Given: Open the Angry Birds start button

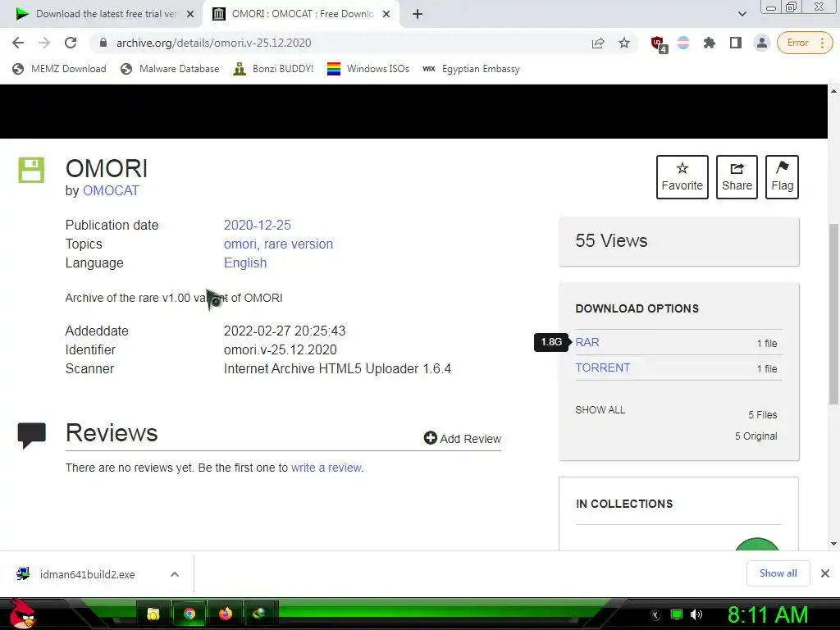Looking at the screenshot, I should pyautogui.click(x=22, y=614).
